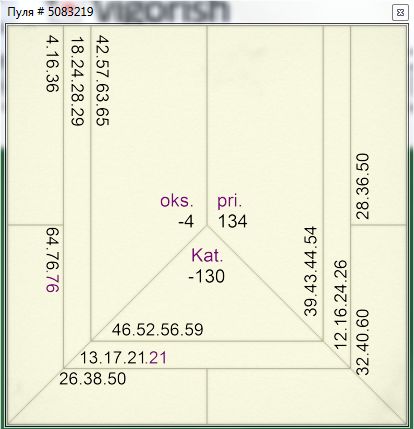Image resolution: width=414 pixels, height=429 pixels.
Task: Click the vertical 18.24.28.29 entry
Action: [77, 81]
